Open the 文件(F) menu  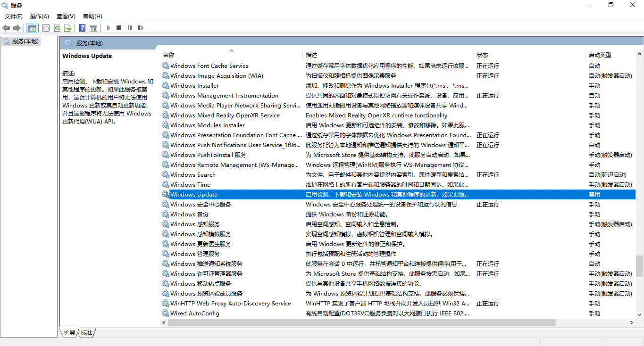(x=14, y=16)
